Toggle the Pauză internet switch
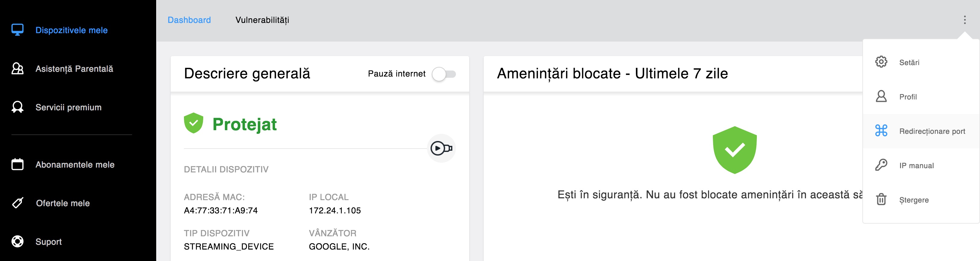Viewport: 980px width, 261px height. [444, 74]
